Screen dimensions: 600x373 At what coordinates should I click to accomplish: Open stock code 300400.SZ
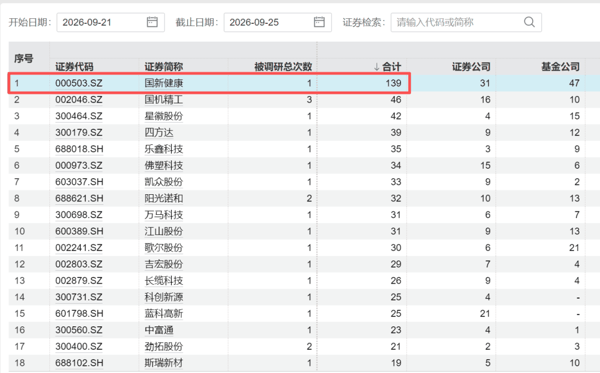79,346
